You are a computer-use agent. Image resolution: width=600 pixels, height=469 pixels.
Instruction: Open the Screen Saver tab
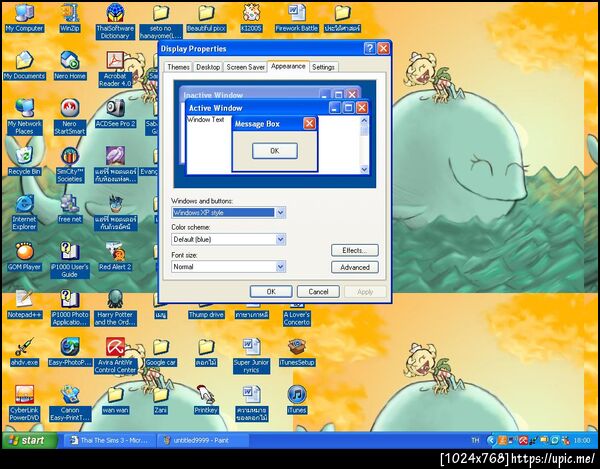pyautogui.click(x=245, y=67)
